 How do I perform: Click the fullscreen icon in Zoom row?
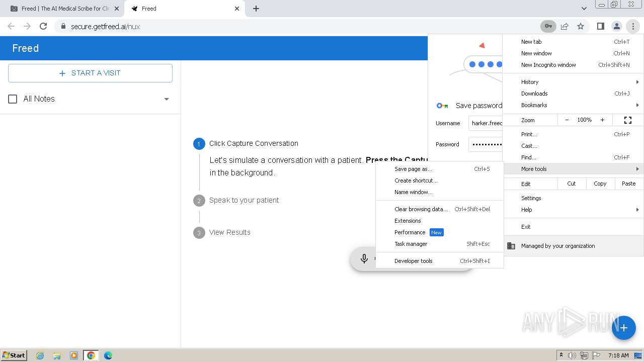coord(628,120)
